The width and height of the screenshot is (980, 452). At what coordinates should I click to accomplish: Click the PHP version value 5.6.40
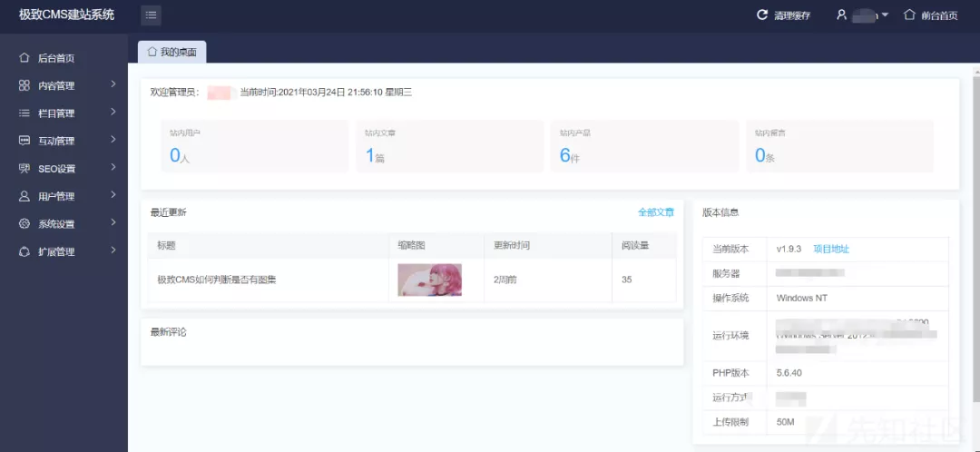pos(789,373)
